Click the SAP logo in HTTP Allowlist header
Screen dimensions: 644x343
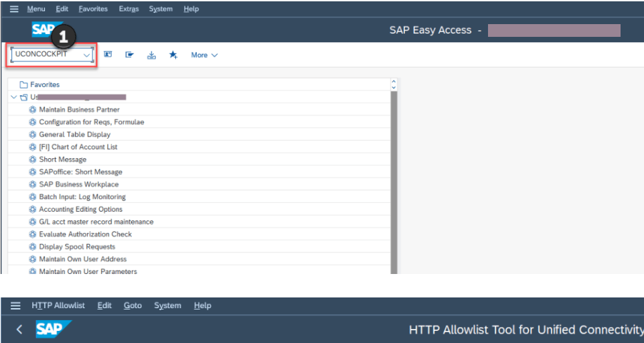pyautogui.click(x=54, y=329)
